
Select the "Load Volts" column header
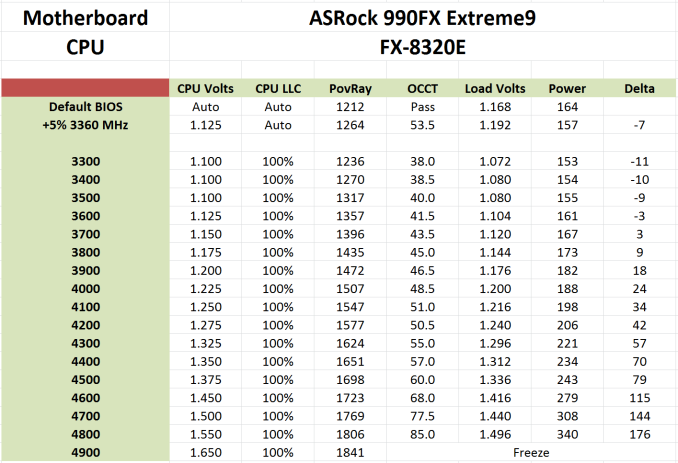click(x=494, y=89)
